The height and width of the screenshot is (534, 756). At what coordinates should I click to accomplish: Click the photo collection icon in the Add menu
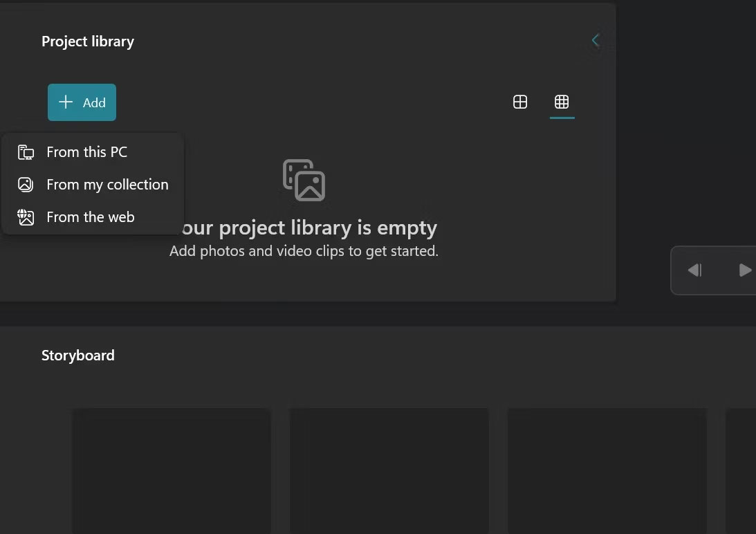pyautogui.click(x=26, y=184)
